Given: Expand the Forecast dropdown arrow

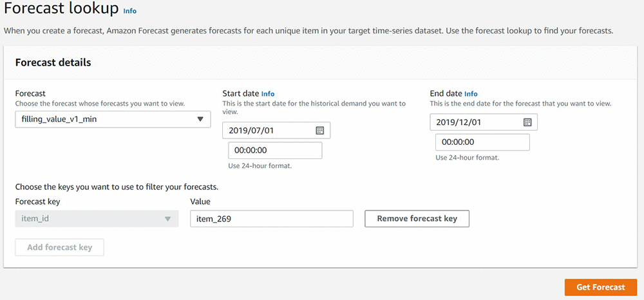Looking at the screenshot, I should coord(200,120).
